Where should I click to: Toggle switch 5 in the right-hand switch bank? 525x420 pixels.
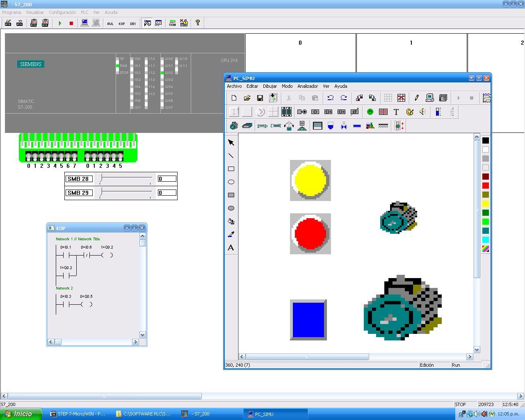click(120, 156)
